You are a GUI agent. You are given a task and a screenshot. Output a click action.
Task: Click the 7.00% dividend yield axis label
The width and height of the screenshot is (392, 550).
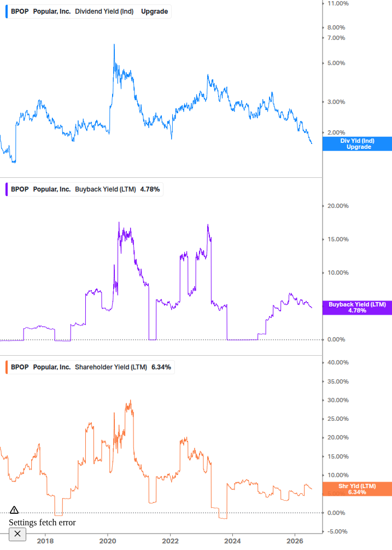pyautogui.click(x=336, y=38)
